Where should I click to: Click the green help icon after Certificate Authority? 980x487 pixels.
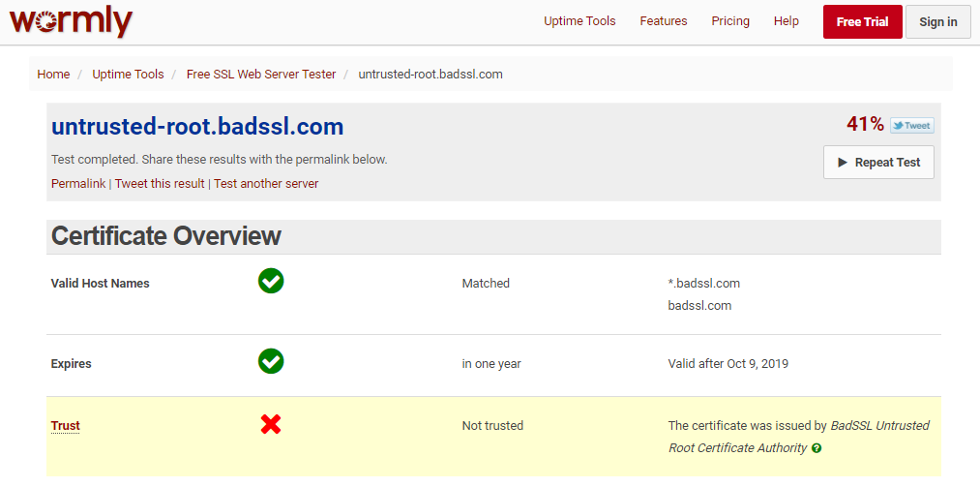click(x=817, y=448)
